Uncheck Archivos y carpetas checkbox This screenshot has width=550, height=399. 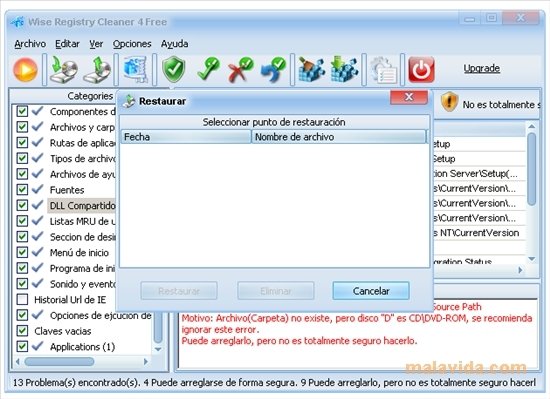point(22,127)
